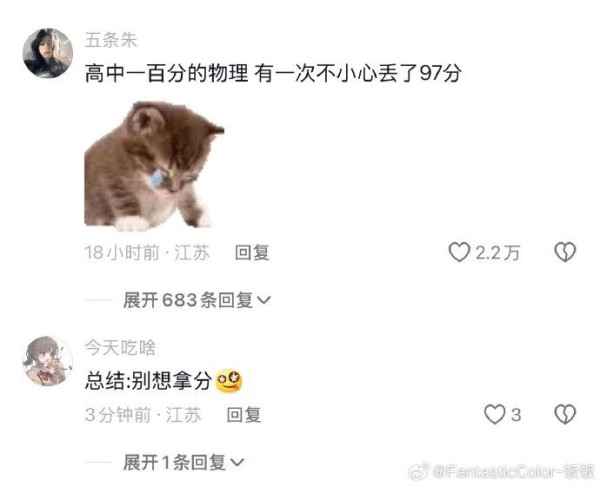600x486 pixels.
Task: Open username 五条朱
Action: click(111, 40)
